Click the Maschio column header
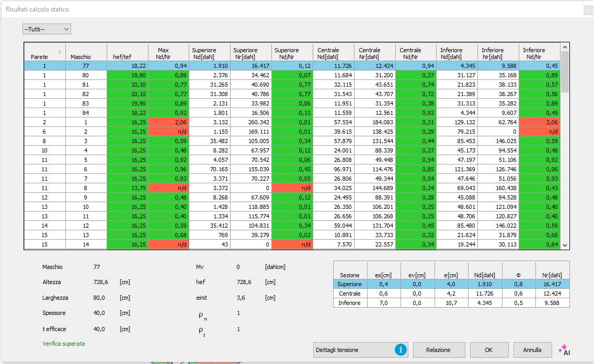This screenshot has width=594, height=364. click(86, 53)
